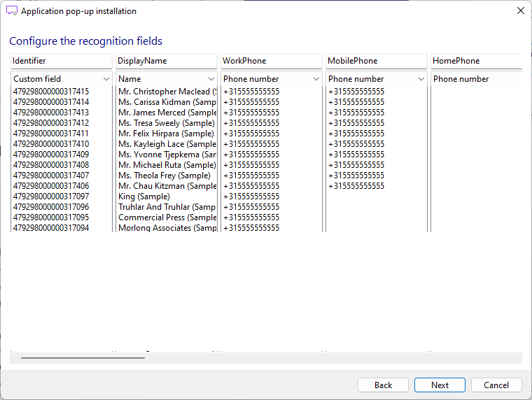Screen dimensions: 532x400
Task: Close the Application pop-up installation window
Action: 520,11
